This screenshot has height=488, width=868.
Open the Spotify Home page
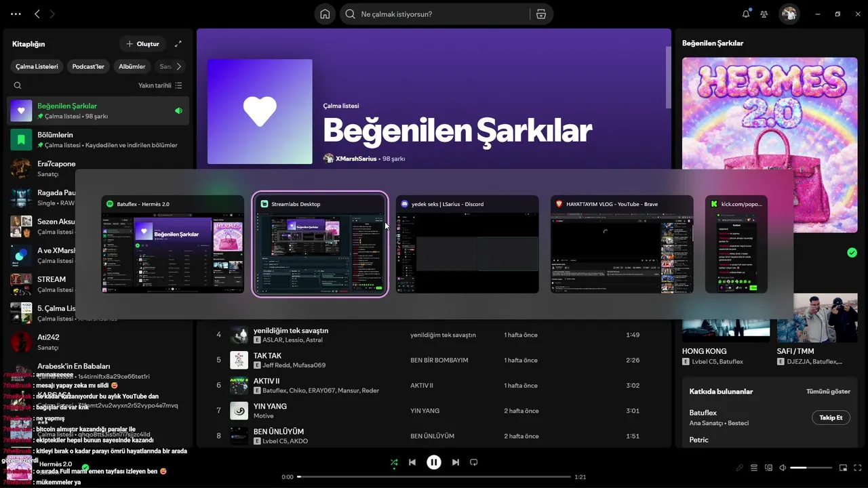point(325,14)
